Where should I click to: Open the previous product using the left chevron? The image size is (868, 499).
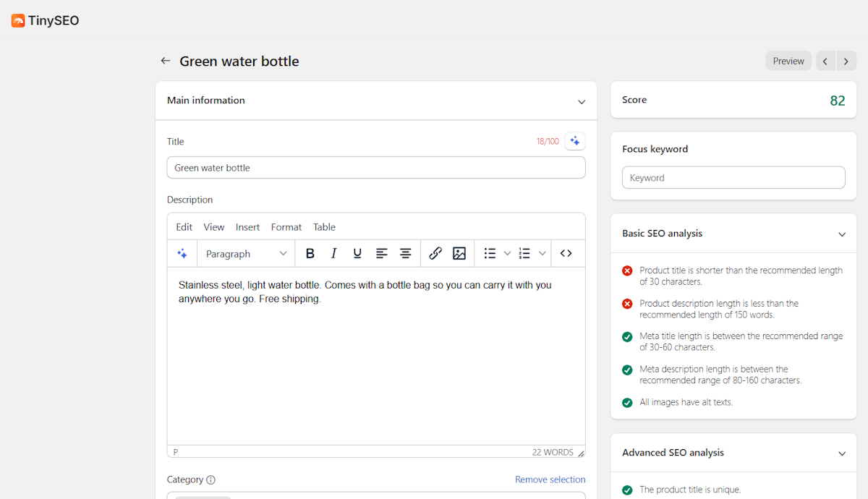(826, 61)
